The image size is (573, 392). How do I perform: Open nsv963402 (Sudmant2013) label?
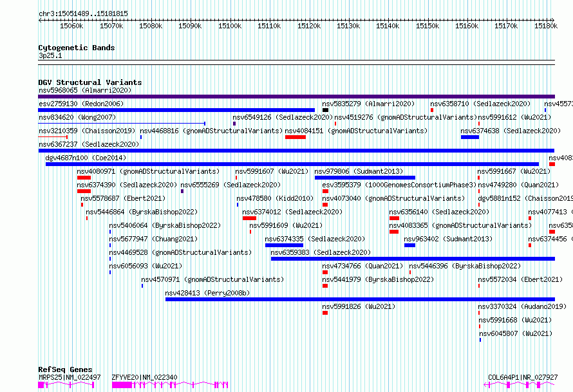tap(448, 239)
